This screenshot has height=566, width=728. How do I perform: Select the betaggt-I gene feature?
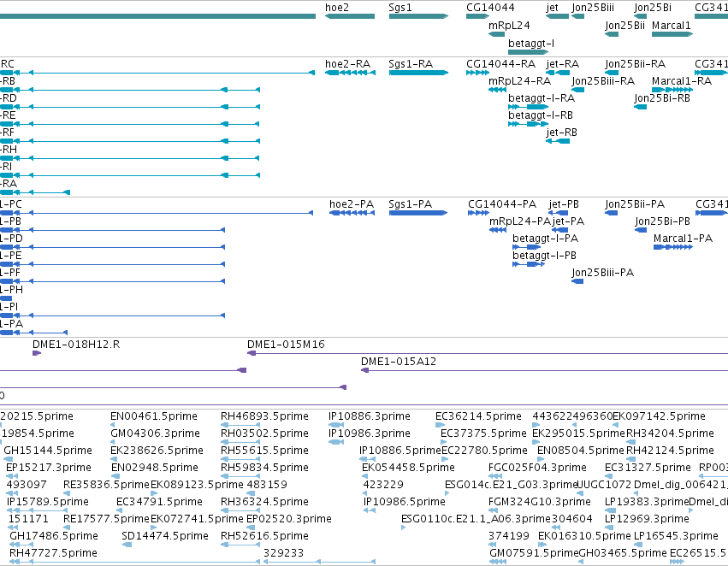click(529, 52)
